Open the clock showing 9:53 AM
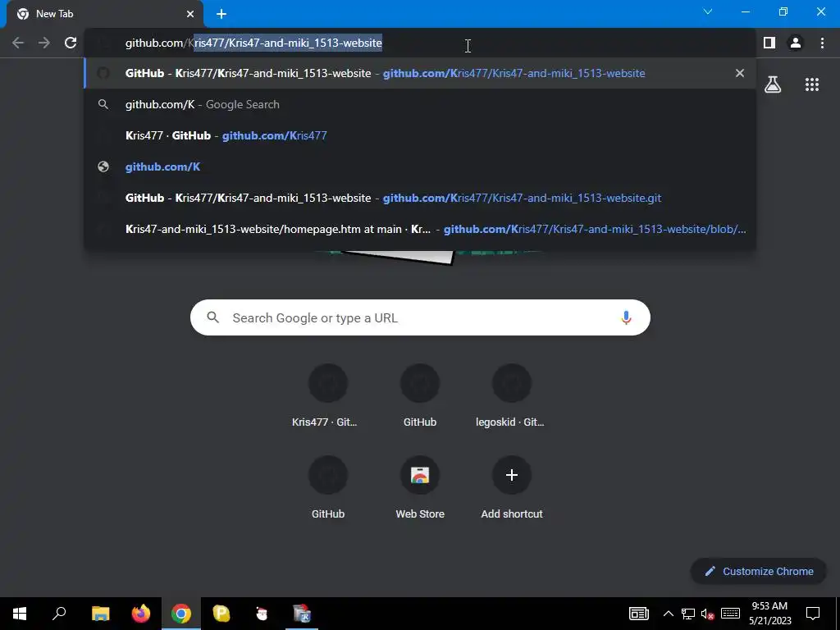 click(x=769, y=614)
